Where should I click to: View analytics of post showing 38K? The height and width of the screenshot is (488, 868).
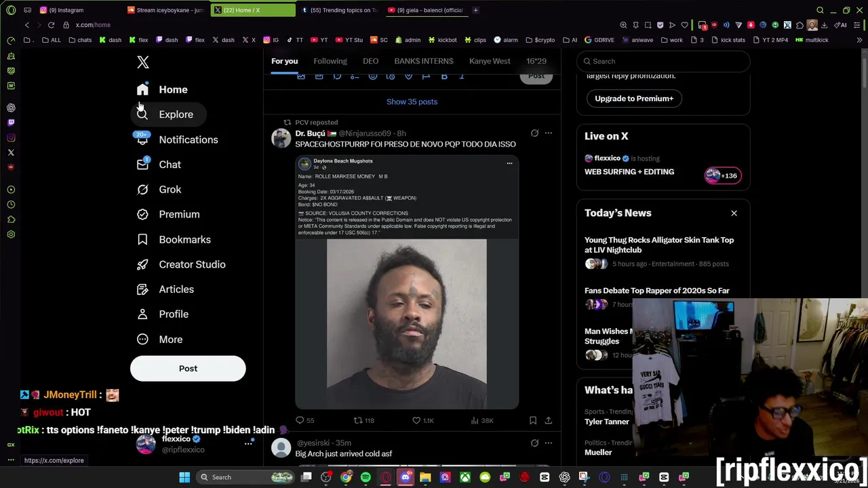pos(482,421)
